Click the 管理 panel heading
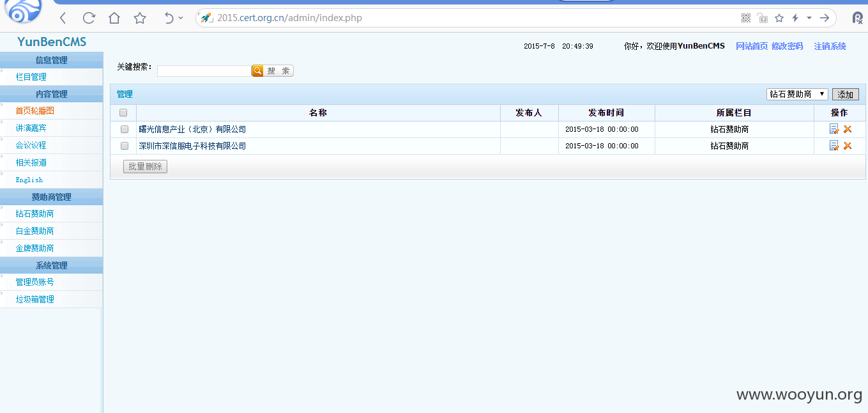 point(125,94)
